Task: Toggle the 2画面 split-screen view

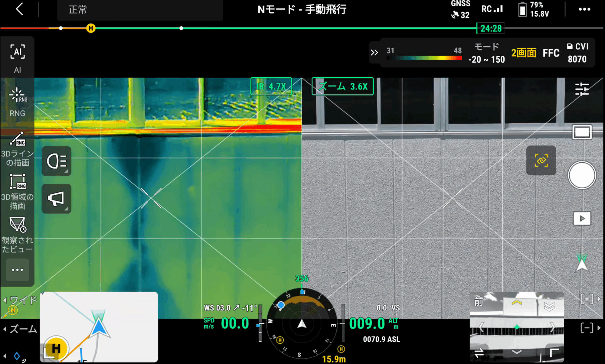Action: [524, 53]
